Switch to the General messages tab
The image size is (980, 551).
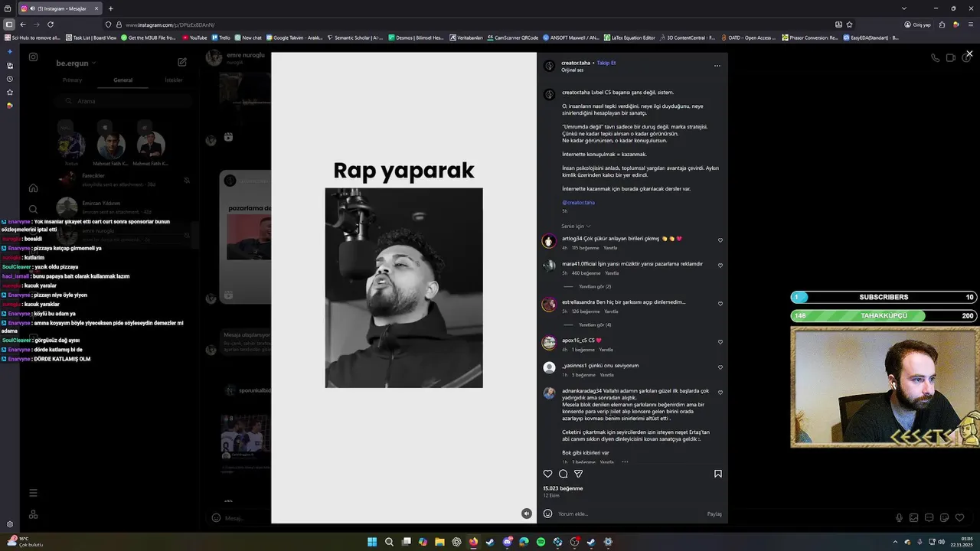(122, 80)
